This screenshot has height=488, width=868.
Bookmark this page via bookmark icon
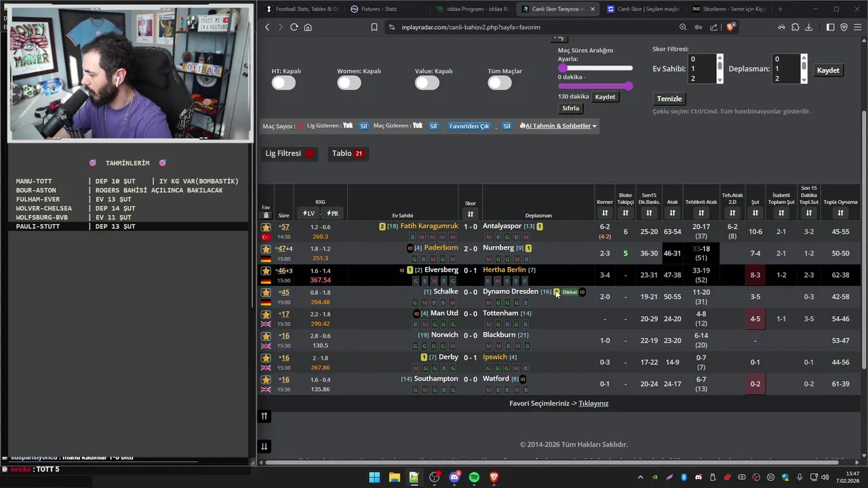click(x=374, y=27)
